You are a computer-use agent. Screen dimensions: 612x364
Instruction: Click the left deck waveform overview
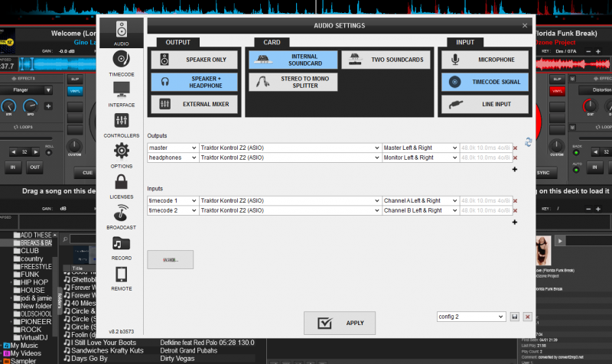point(57,64)
